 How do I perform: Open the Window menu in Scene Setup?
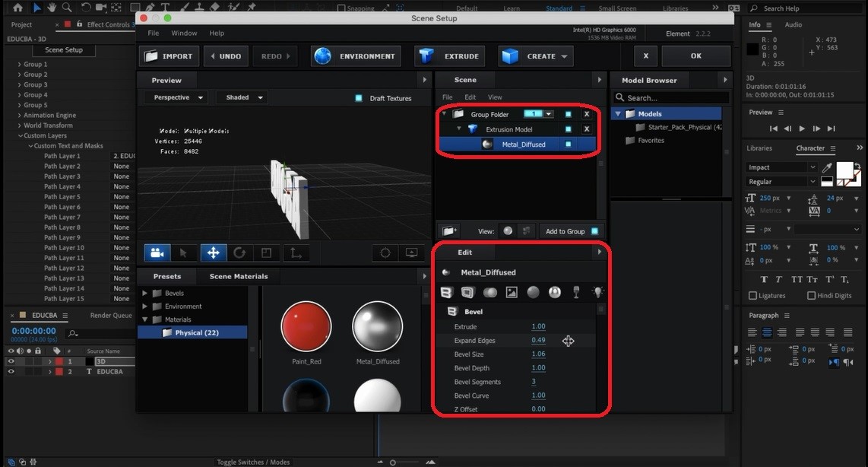(184, 33)
